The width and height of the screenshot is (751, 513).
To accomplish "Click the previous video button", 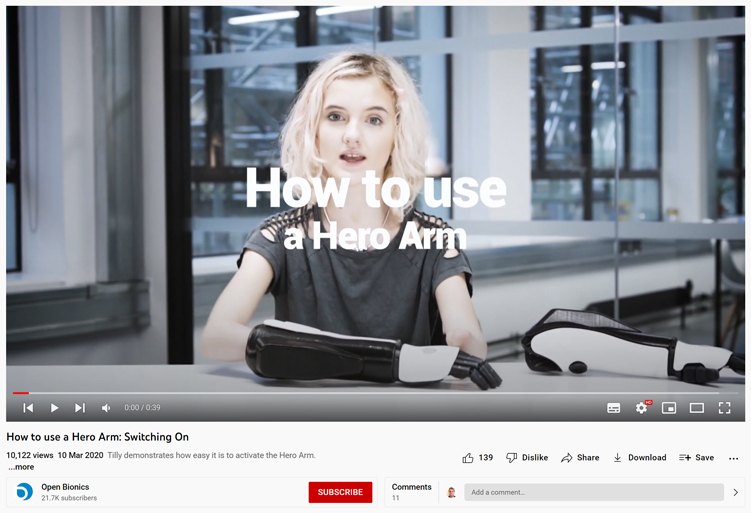I will (x=28, y=408).
